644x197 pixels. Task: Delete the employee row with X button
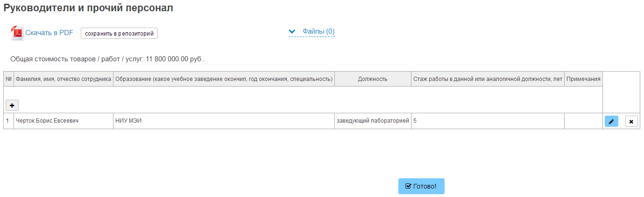[x=631, y=122]
